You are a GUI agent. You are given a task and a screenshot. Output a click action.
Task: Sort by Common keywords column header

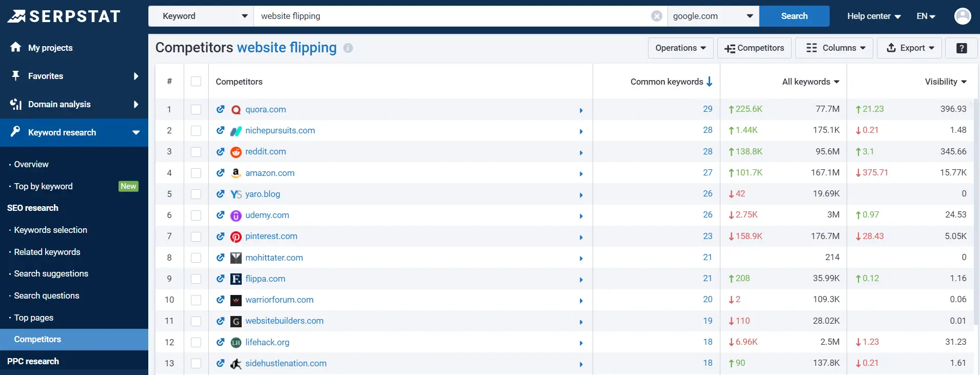(671, 82)
